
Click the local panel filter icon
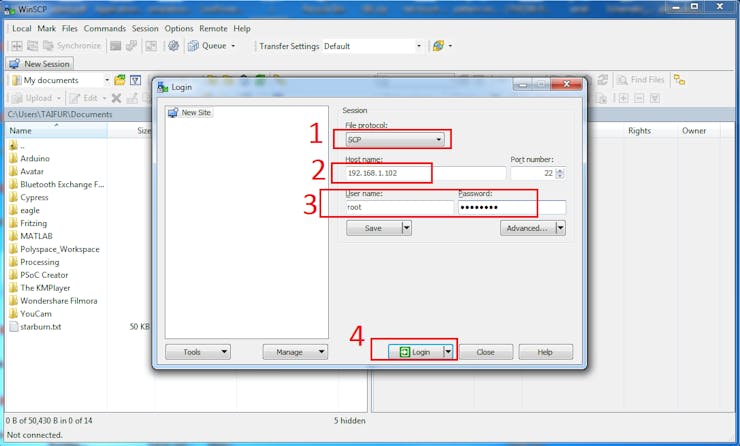135,80
